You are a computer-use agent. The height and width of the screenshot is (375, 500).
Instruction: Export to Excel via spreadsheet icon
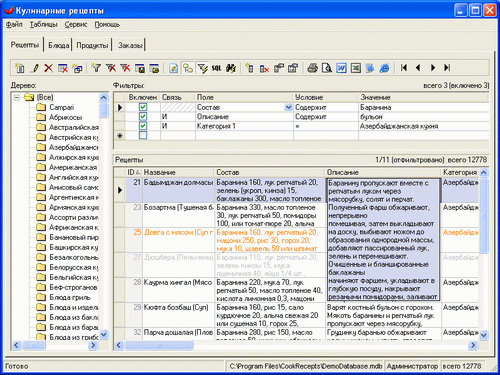[x=356, y=68]
